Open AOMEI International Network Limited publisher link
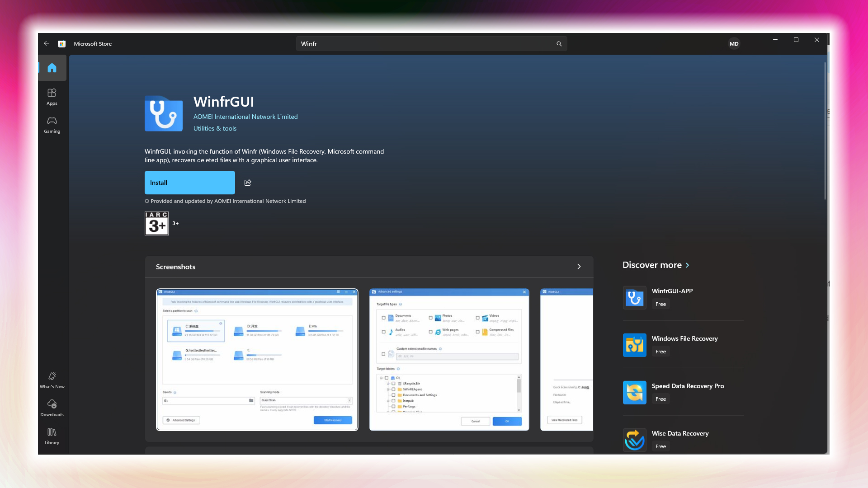This screenshot has height=488, width=868. tap(245, 117)
